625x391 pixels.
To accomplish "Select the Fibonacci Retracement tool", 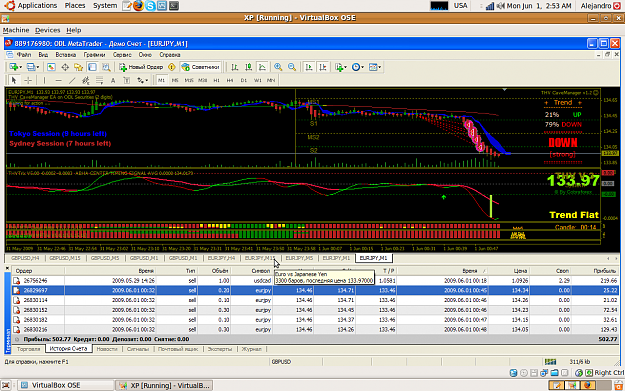I will 99,80.
